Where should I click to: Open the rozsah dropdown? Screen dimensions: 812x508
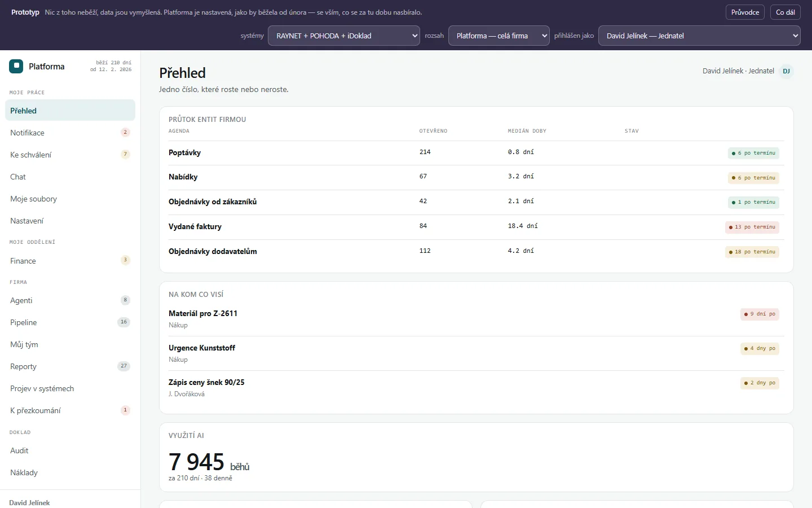[x=499, y=36]
